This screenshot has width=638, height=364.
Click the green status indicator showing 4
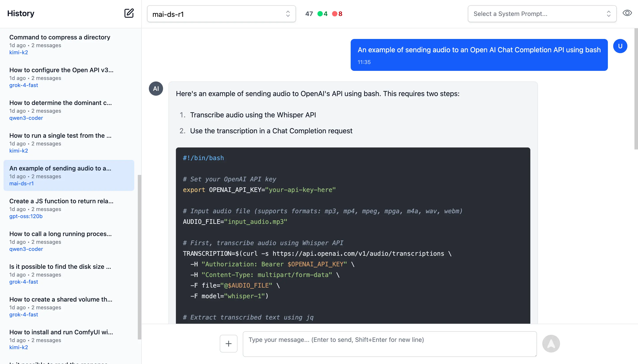tap(322, 14)
